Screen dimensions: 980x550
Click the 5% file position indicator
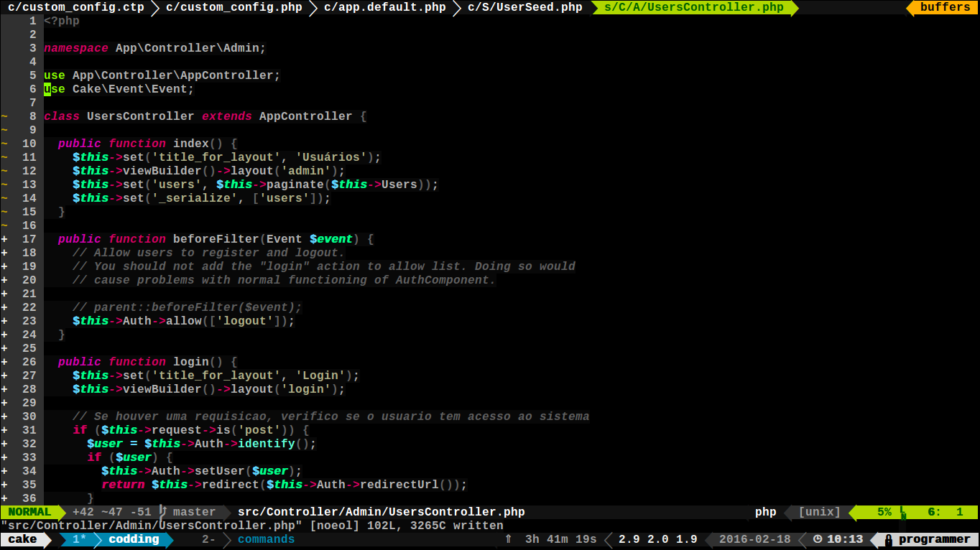pyautogui.click(x=884, y=512)
